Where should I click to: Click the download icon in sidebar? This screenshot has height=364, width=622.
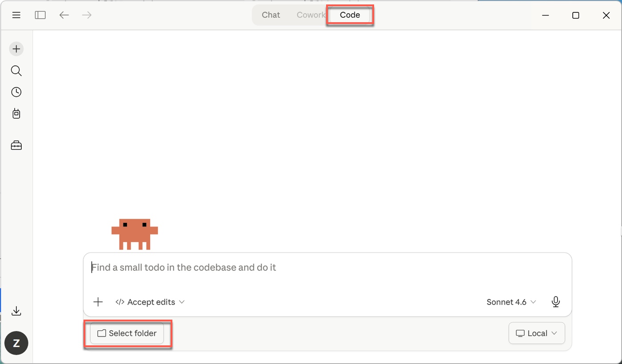[16, 311]
